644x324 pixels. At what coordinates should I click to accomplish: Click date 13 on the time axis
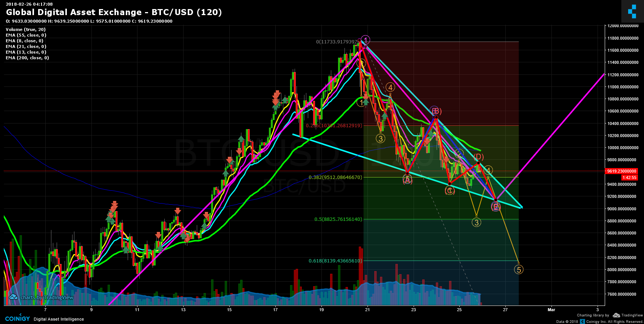click(x=183, y=310)
